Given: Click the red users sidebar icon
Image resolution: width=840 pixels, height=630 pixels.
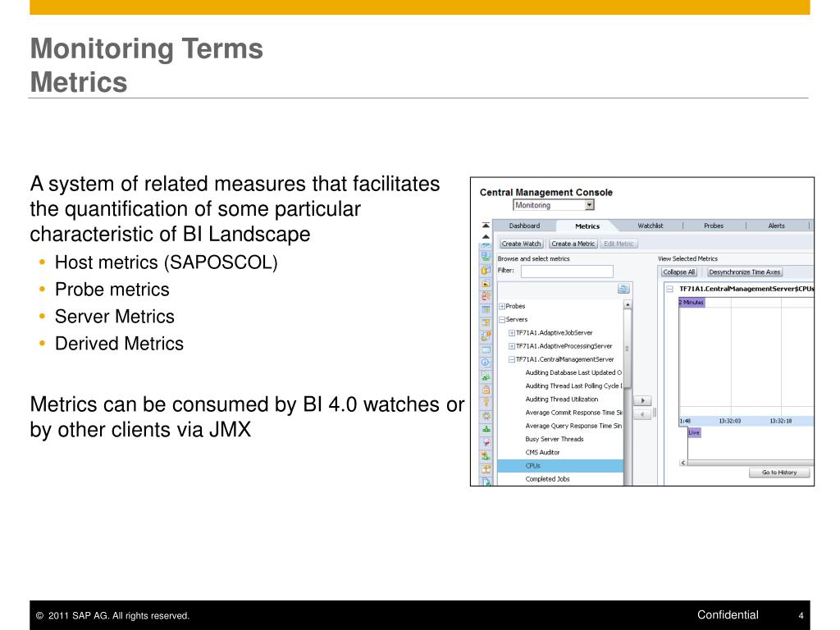Looking at the screenshot, I should (x=486, y=296).
